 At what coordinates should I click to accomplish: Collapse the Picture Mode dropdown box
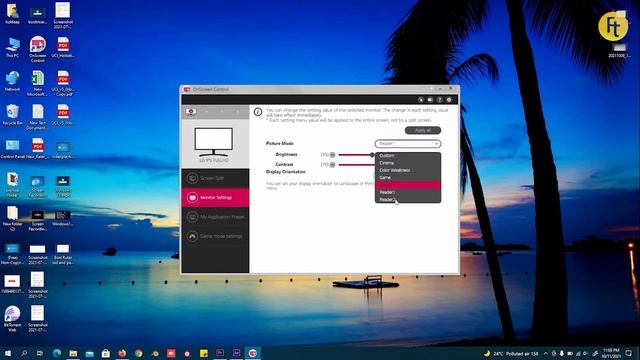pyautogui.click(x=408, y=144)
